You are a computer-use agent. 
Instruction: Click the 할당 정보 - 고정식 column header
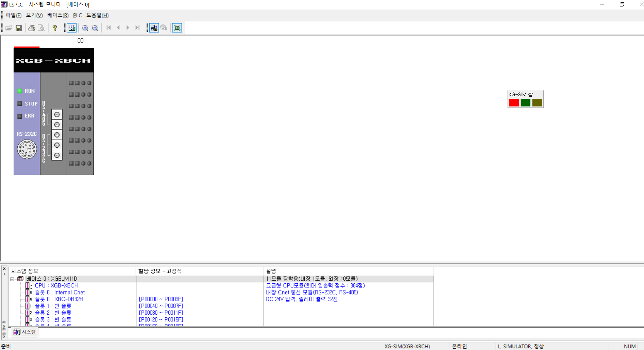pos(200,271)
